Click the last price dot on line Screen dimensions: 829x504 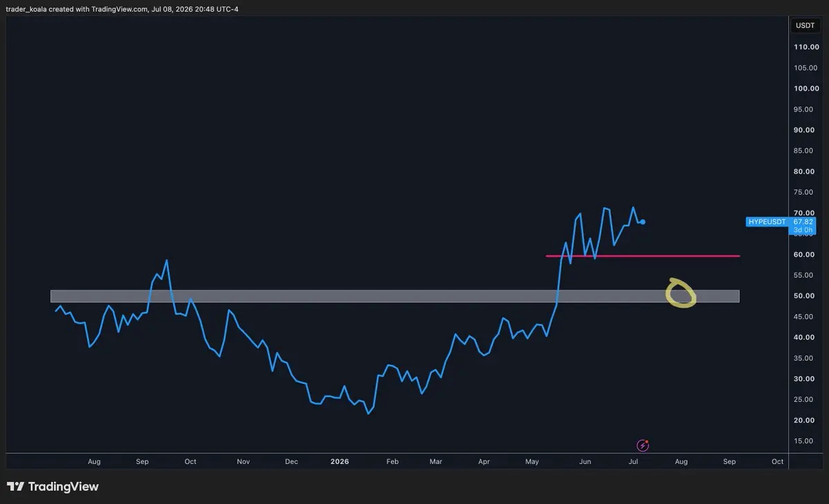point(643,222)
